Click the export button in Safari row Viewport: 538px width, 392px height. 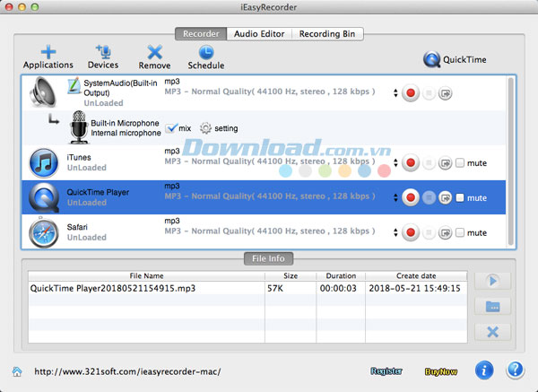[446, 232]
